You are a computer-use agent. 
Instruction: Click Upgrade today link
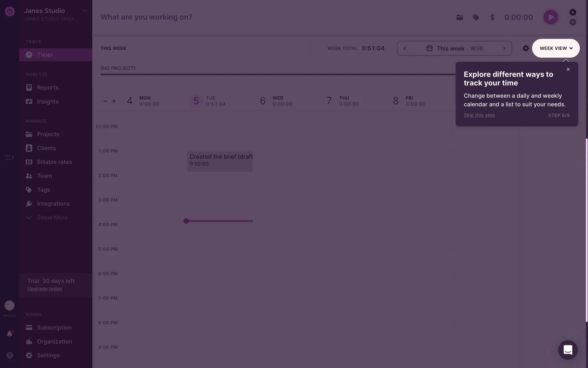pyautogui.click(x=45, y=289)
